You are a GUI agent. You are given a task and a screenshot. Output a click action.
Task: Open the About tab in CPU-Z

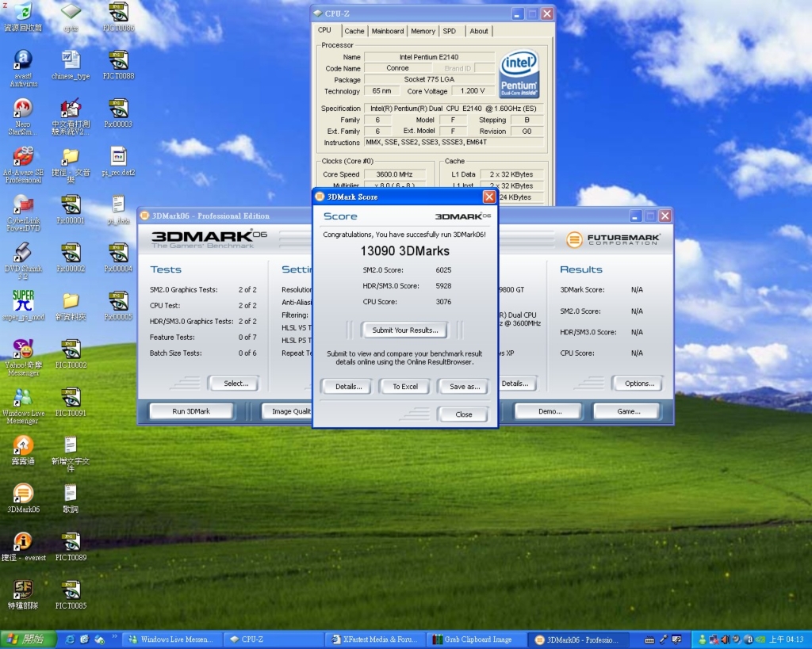click(x=479, y=31)
